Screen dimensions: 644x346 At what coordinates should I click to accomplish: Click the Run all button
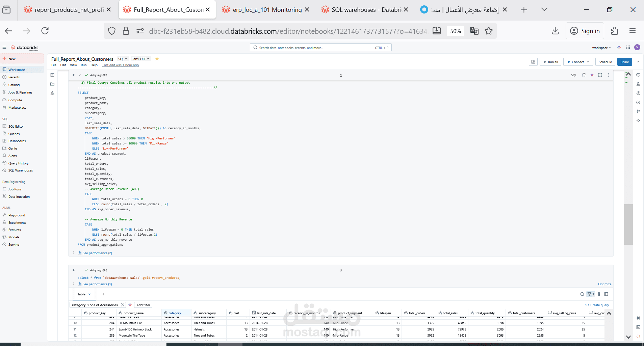coord(550,62)
